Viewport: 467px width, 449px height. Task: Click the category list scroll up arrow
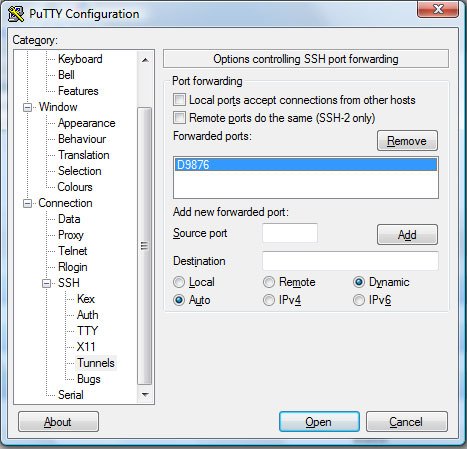click(145, 60)
